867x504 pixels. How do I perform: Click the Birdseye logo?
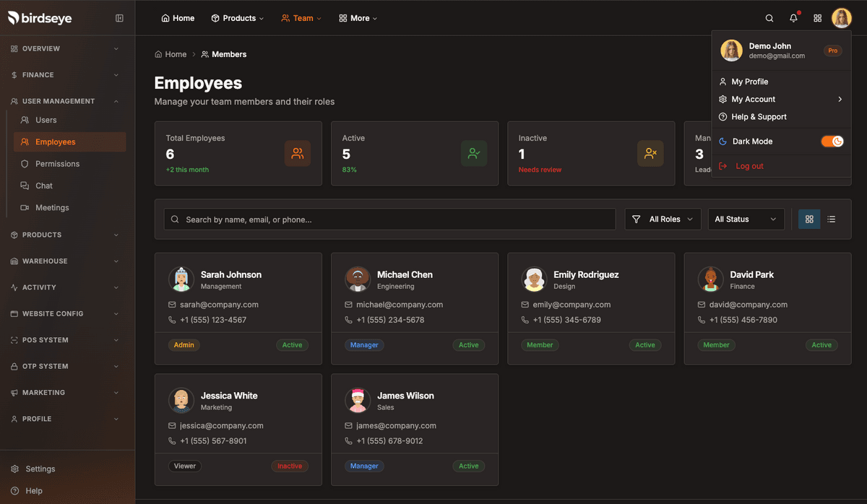40,18
